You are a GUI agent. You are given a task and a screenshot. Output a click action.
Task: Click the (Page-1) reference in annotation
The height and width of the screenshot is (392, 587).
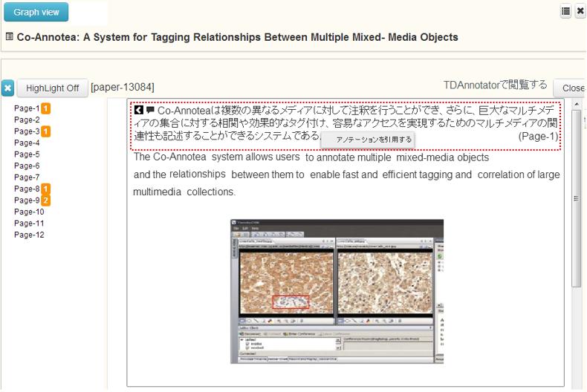pyautogui.click(x=538, y=137)
